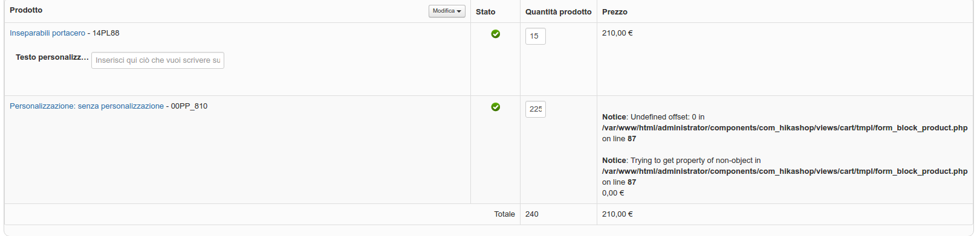Select the quantity field showing 15
The image size is (980, 236).
coord(536,36)
